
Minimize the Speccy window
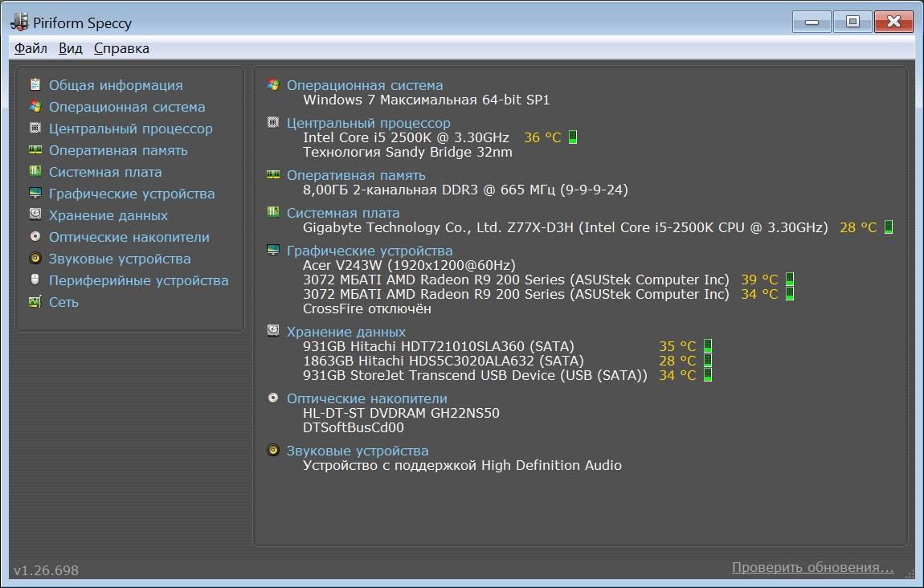812,22
